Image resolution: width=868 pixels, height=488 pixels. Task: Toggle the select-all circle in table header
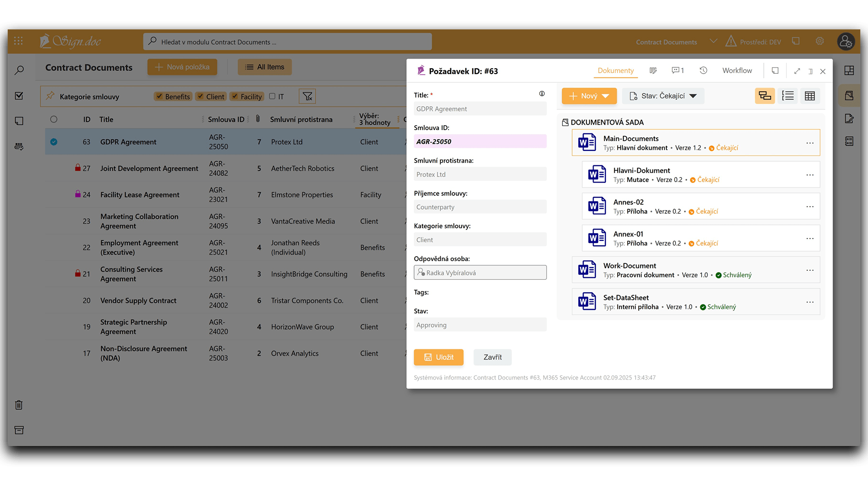(54, 119)
